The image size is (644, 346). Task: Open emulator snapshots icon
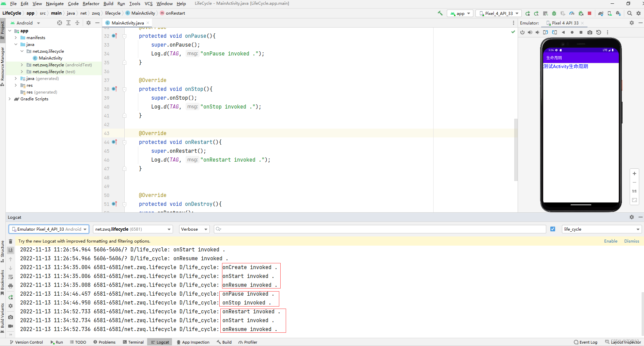(599, 32)
